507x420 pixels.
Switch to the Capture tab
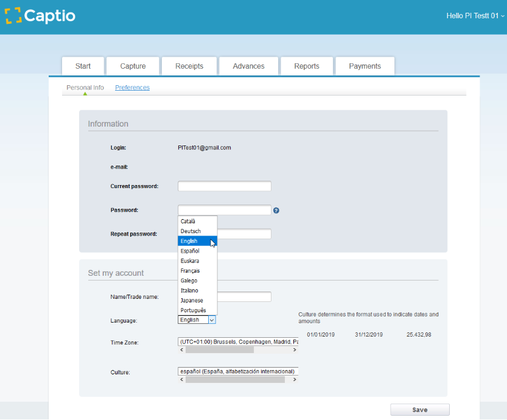[133, 66]
